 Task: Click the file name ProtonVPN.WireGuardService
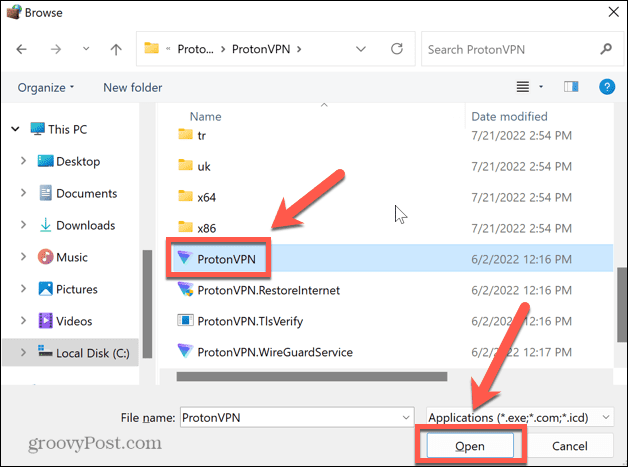275,352
